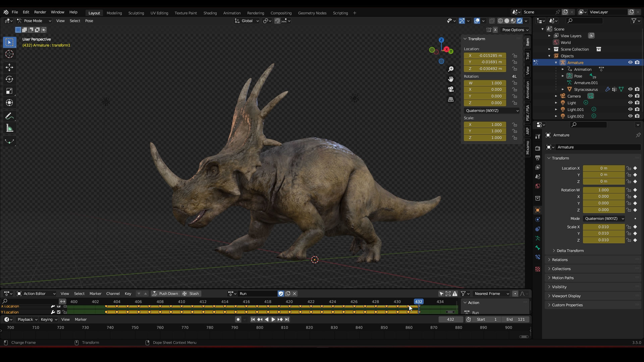Screen dimensions: 644x362
Task: Expand Delta Transform panel
Action: coord(570,251)
